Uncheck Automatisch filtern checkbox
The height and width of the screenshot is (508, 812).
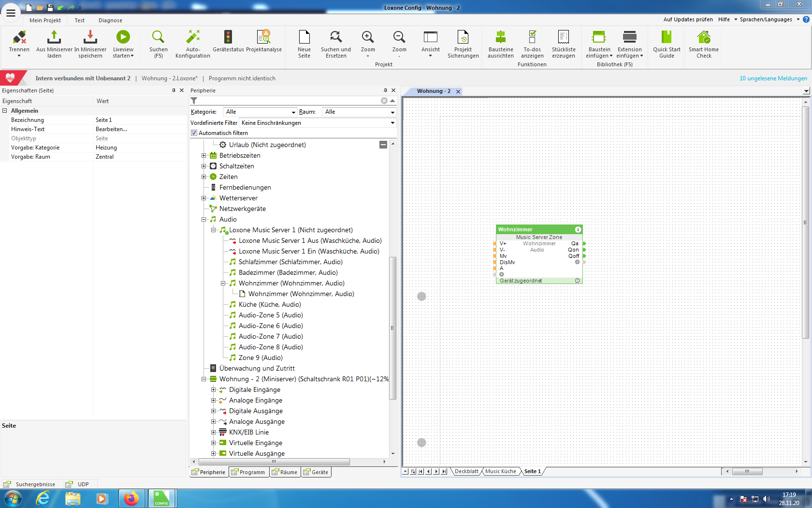pyautogui.click(x=194, y=133)
